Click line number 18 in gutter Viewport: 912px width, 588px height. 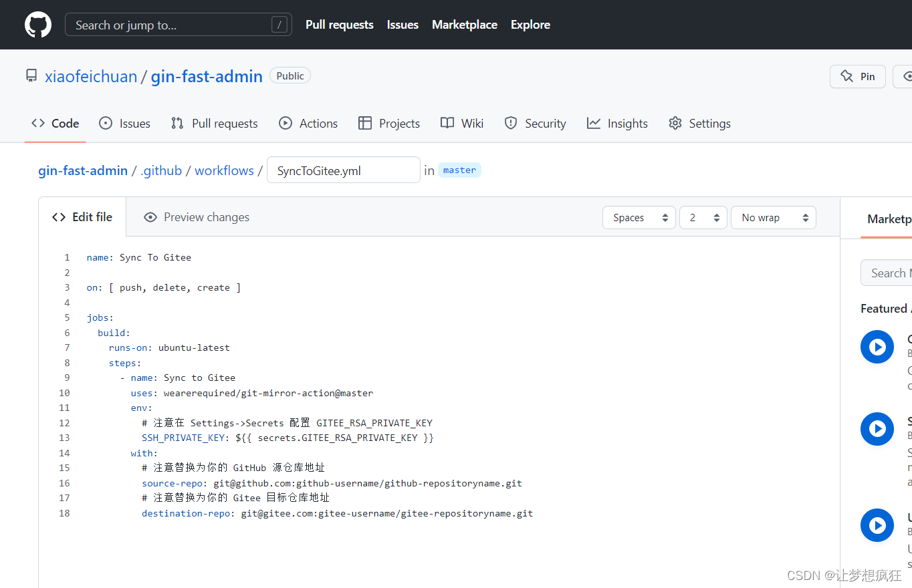pyautogui.click(x=64, y=513)
